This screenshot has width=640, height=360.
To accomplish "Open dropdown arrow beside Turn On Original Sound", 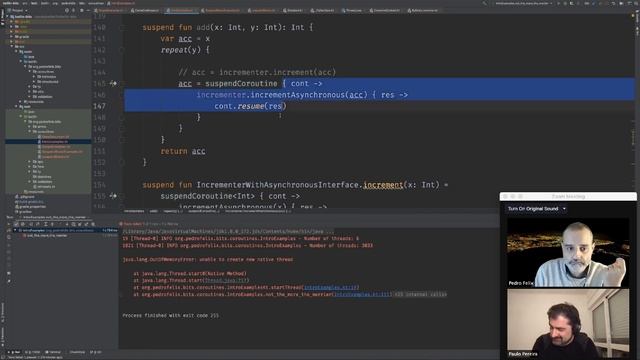I will [x=564, y=209].
